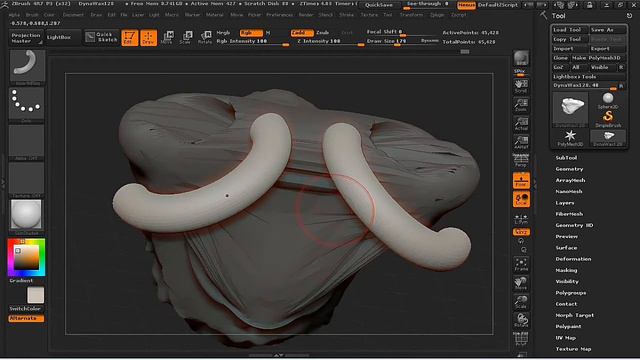Select the SimpleBrush tool icon
Image resolution: width=640 pixels, height=360 pixels.
tap(608, 119)
